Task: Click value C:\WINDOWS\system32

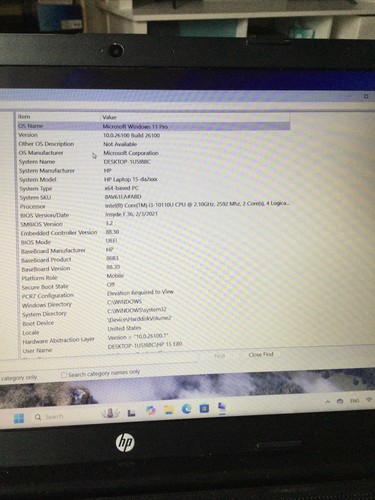Action: 137,310
